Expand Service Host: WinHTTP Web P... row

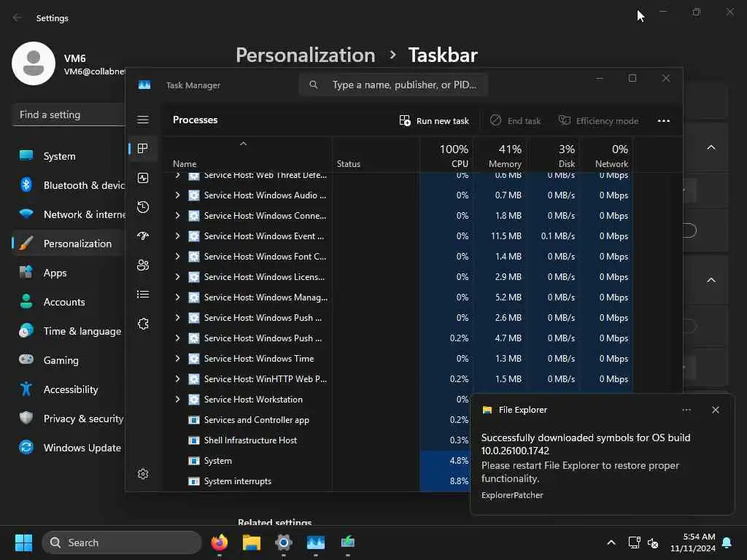pyautogui.click(x=177, y=379)
